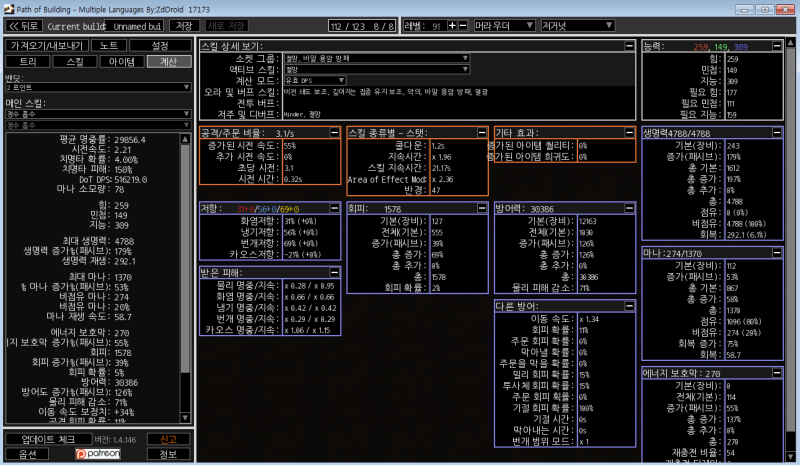The image size is (800, 465).
Task: Click the sidebar stats scroll up arrow
Action: click(x=185, y=139)
